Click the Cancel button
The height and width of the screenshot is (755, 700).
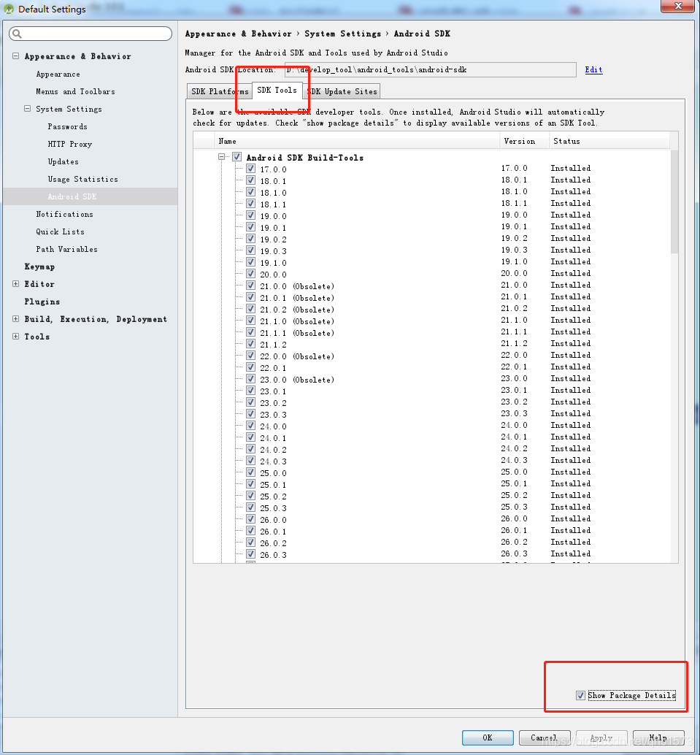(545, 737)
